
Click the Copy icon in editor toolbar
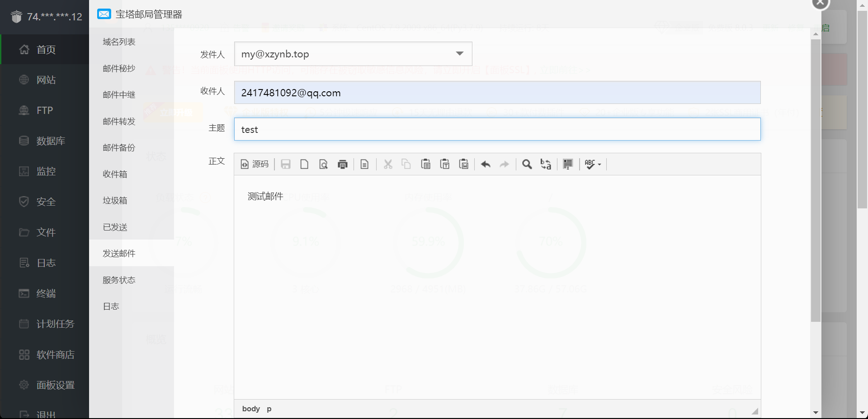tap(406, 164)
